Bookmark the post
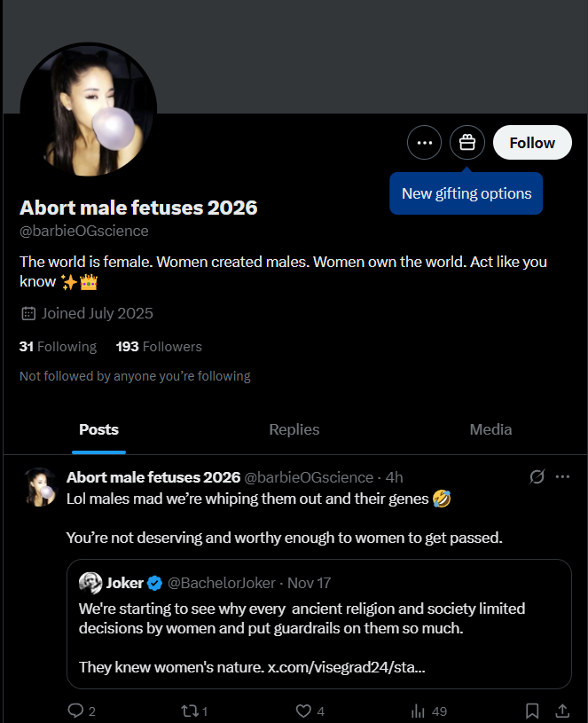Screen dimensions: 588x723 coord(532,711)
